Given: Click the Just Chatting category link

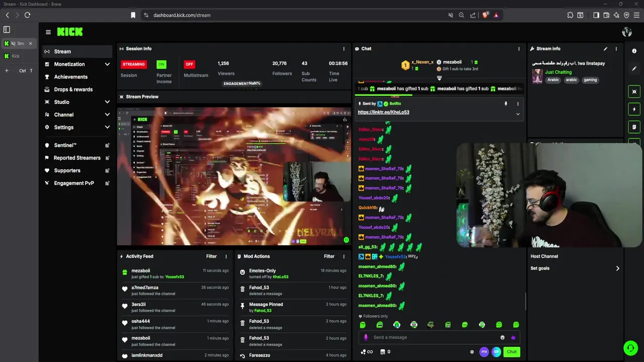Looking at the screenshot, I should pos(558,72).
